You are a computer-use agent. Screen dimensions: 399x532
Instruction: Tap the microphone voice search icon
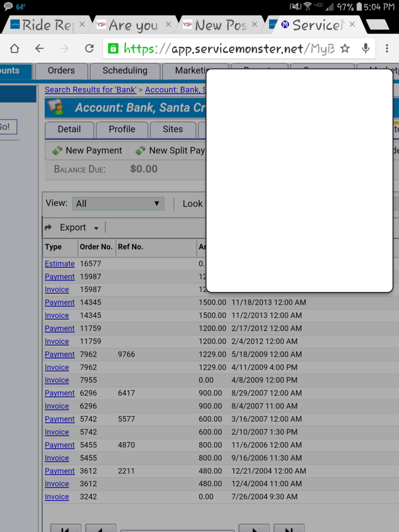(366, 48)
